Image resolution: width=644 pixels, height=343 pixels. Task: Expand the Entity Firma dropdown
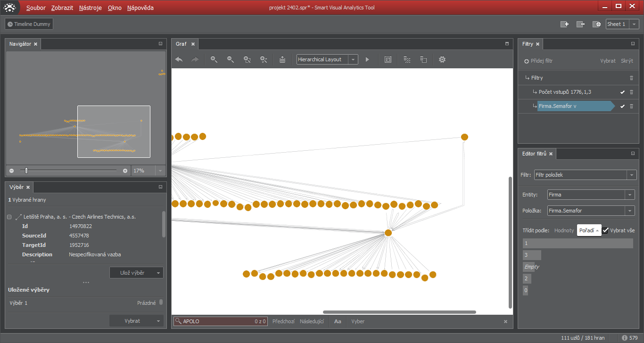click(x=630, y=195)
